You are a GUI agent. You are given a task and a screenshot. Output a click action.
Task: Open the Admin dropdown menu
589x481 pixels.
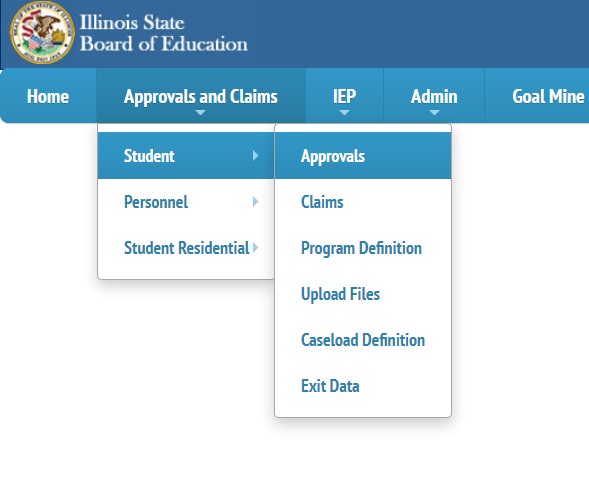(x=434, y=96)
